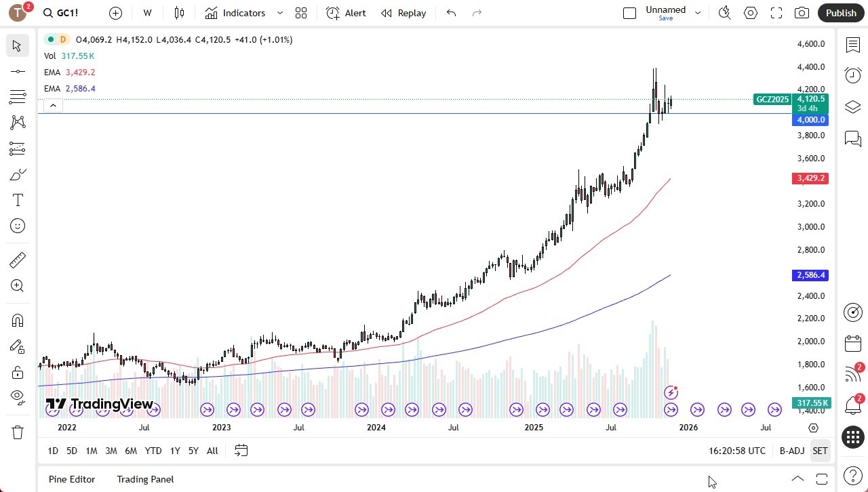Collapse the chart legend with the chevron
The height and width of the screenshot is (492, 868).
(x=53, y=105)
